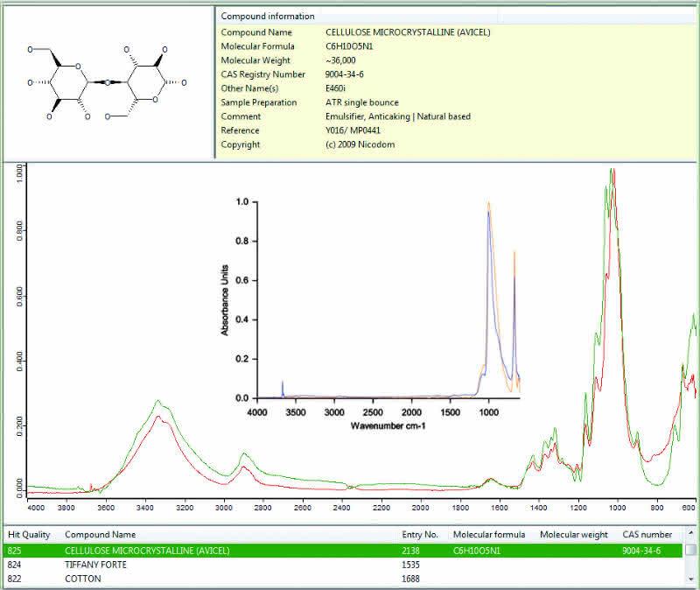Click the CAS Registry Number value 9004-34-6
Image resolution: width=700 pixels, height=590 pixels.
pos(344,74)
